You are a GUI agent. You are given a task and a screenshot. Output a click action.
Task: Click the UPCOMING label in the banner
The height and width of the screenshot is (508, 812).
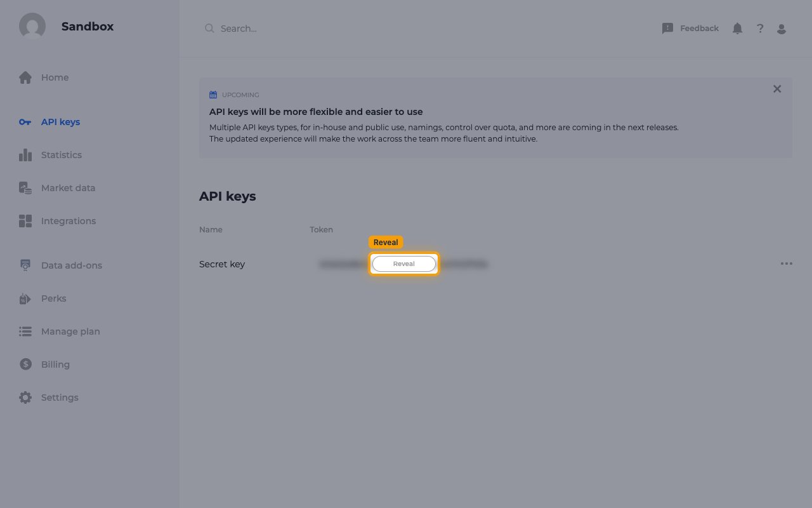(240, 95)
